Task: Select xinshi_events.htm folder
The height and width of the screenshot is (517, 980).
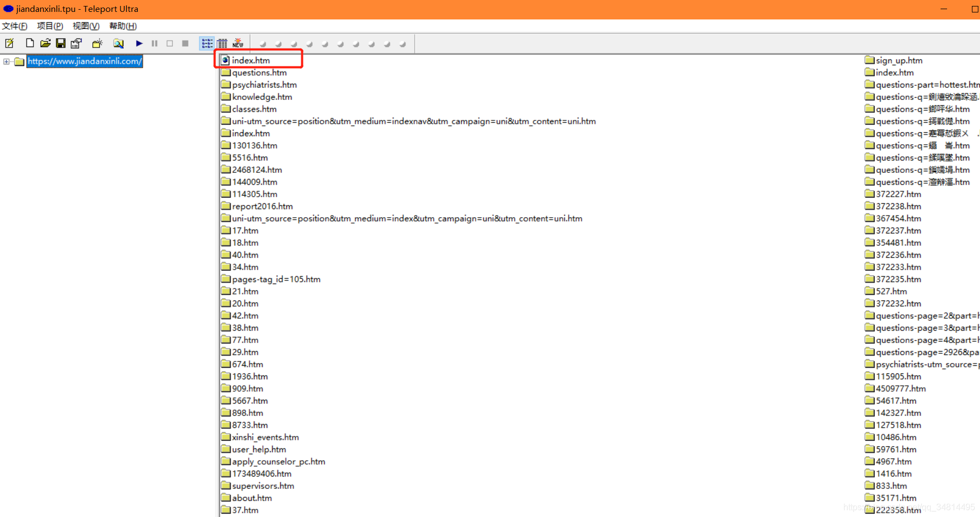Action: (266, 437)
